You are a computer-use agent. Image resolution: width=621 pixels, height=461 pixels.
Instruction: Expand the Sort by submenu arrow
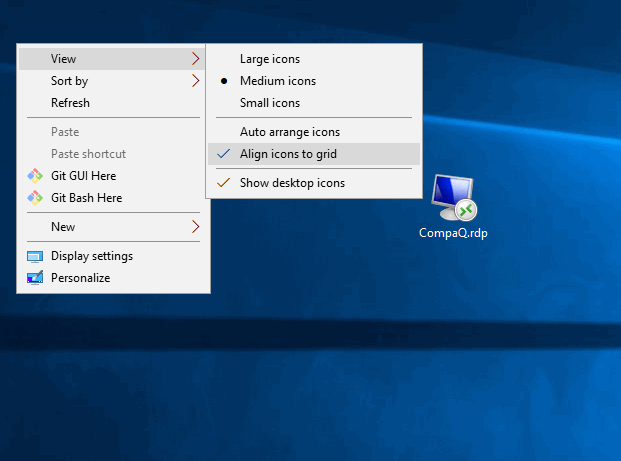[x=195, y=81]
